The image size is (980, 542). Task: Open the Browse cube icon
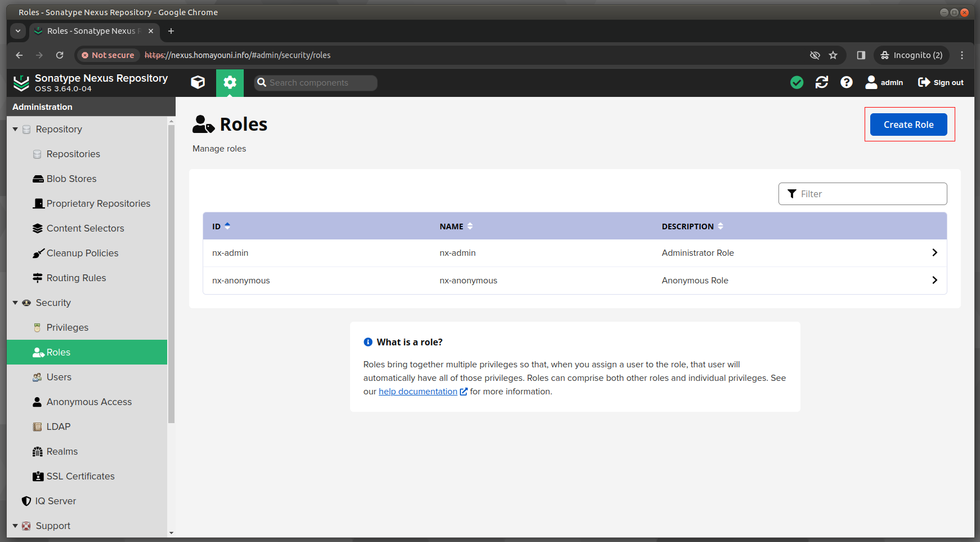pyautogui.click(x=198, y=82)
